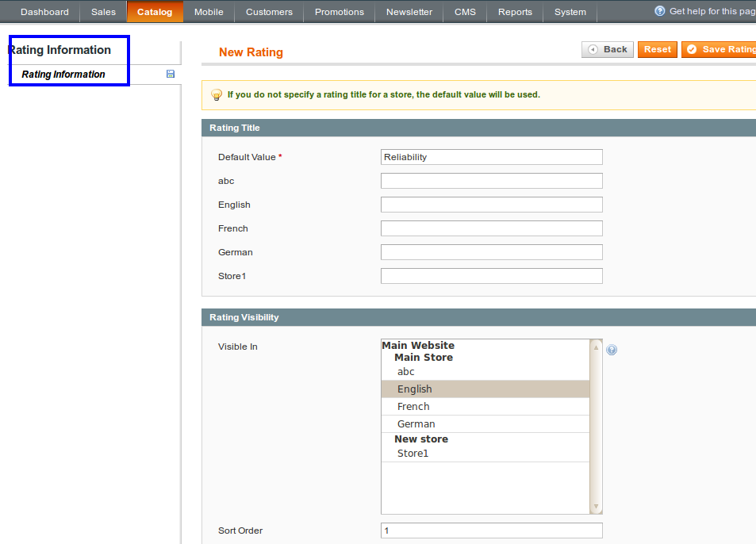Click the Back button

point(608,49)
